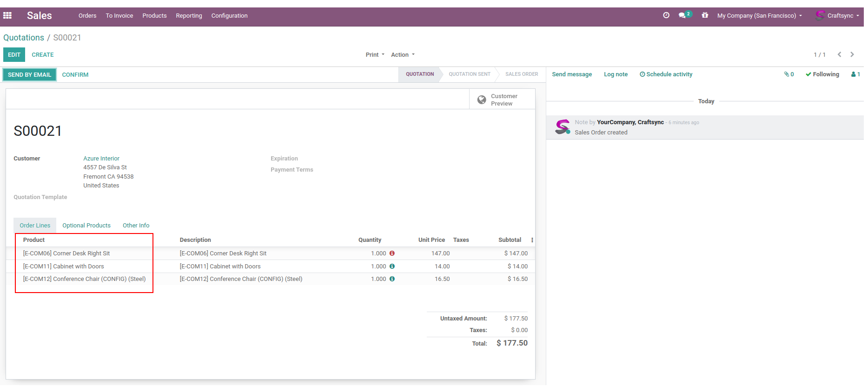The height and width of the screenshot is (387, 868).
Task: Open My Company (San Francisco) company switcher
Action: pyautogui.click(x=759, y=16)
